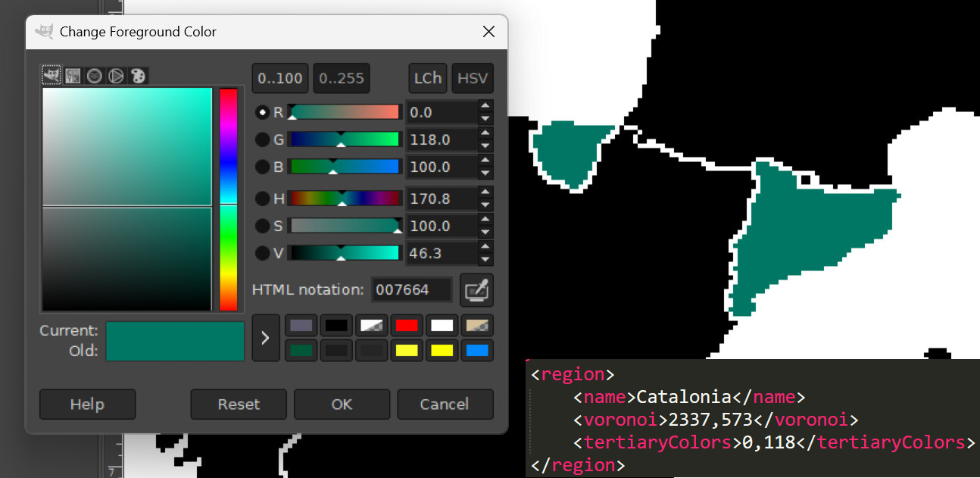Select the S channel radio button

click(262, 226)
